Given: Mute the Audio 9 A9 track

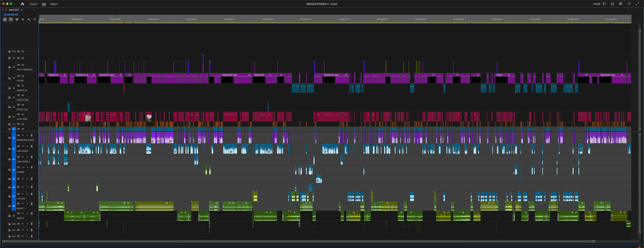Looking at the screenshot, I should click(x=23, y=214).
